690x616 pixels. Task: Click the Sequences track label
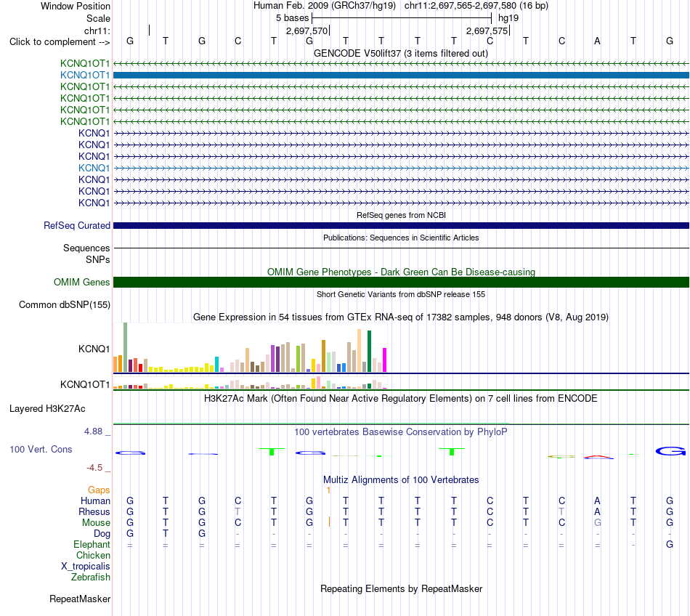[86, 248]
